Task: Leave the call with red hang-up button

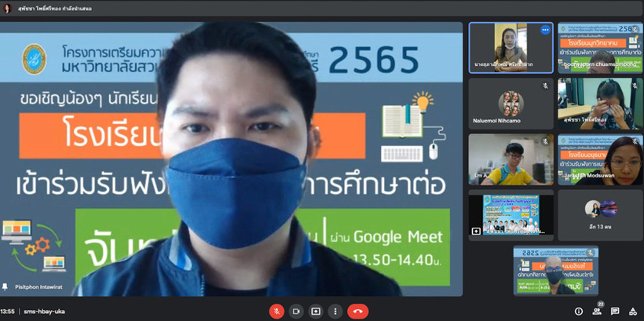Action: coord(357,312)
